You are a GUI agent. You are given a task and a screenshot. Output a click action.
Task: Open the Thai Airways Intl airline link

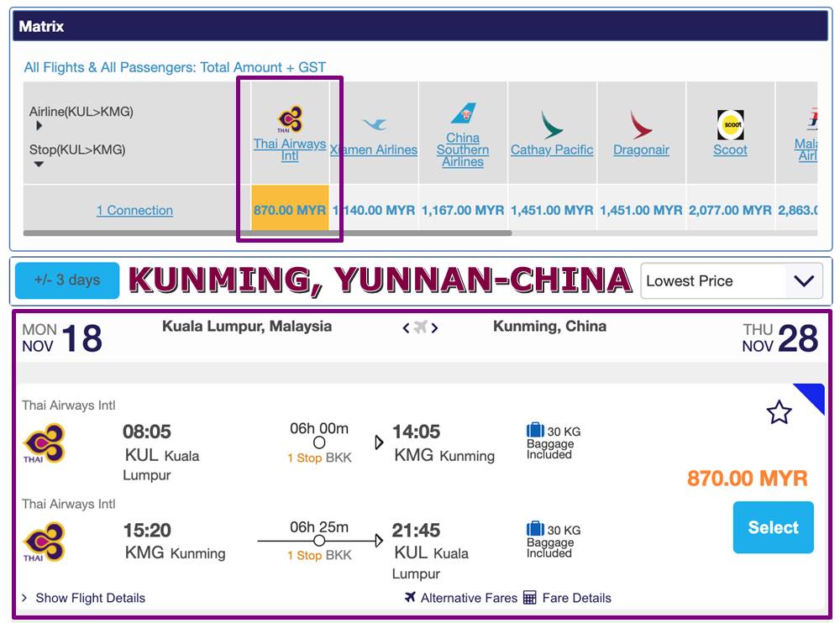coord(290,149)
